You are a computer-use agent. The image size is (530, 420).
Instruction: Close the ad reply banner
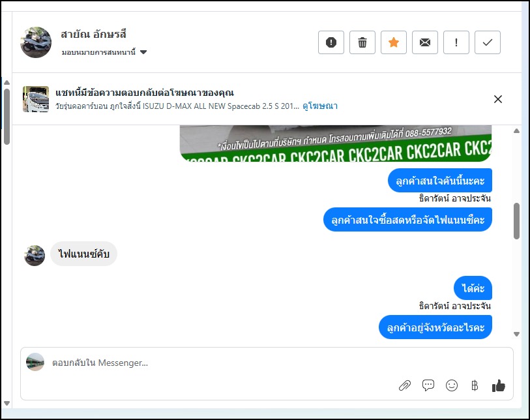click(x=498, y=99)
